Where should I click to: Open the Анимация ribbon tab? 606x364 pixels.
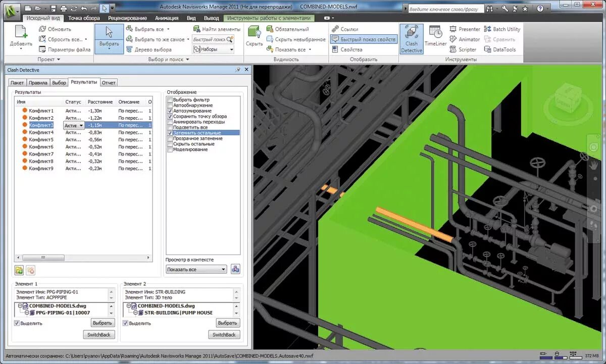point(167,18)
